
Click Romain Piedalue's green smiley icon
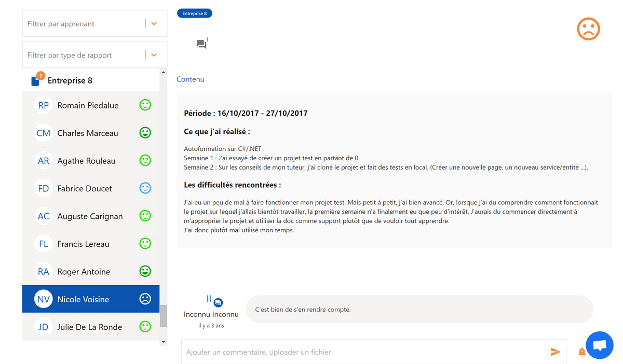coord(145,105)
